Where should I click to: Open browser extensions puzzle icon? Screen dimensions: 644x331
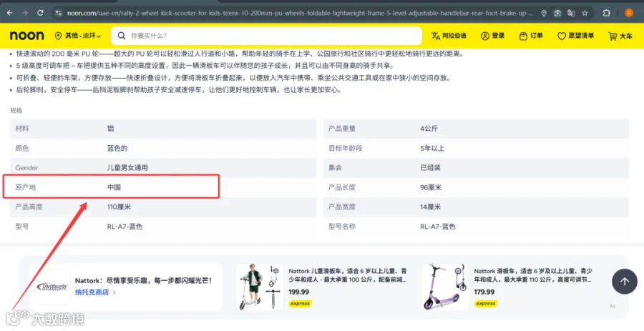(607, 13)
